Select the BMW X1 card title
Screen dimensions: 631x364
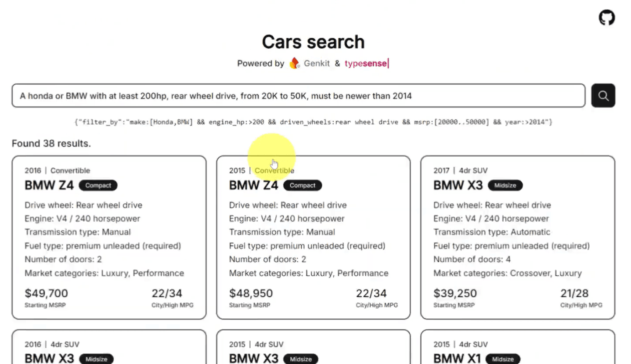coord(457,358)
